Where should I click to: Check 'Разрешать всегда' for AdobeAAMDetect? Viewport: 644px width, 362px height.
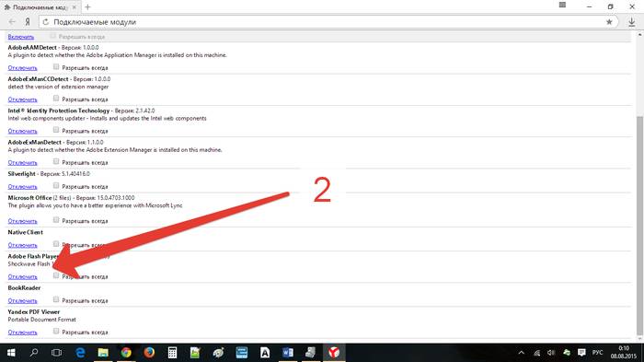pos(56,67)
